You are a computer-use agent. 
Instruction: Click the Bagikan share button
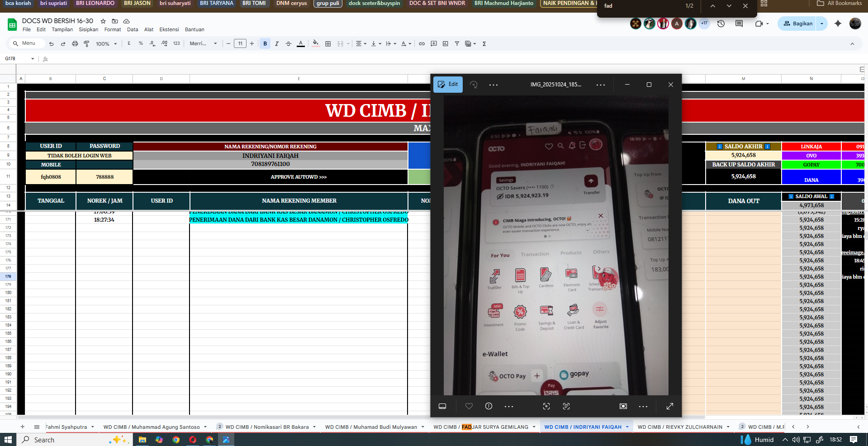click(x=798, y=24)
